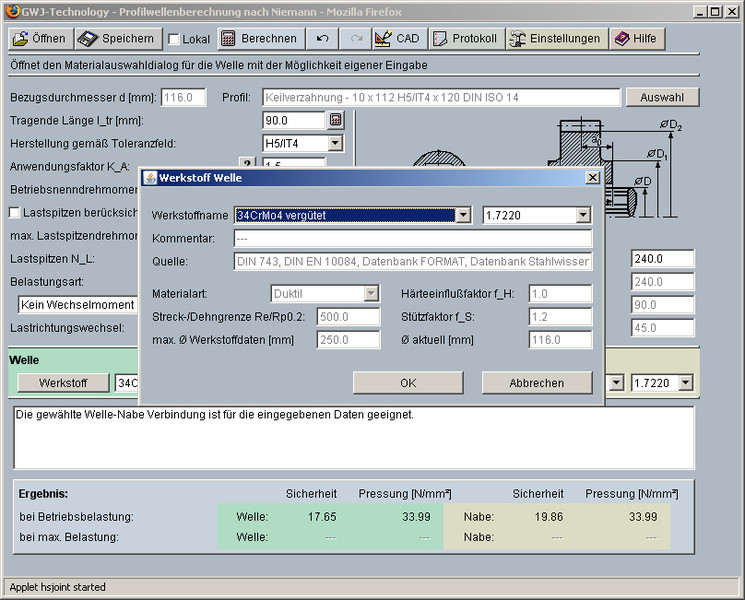This screenshot has height=600, width=745.
Task: Open Einstellungen settings
Action: click(556, 39)
